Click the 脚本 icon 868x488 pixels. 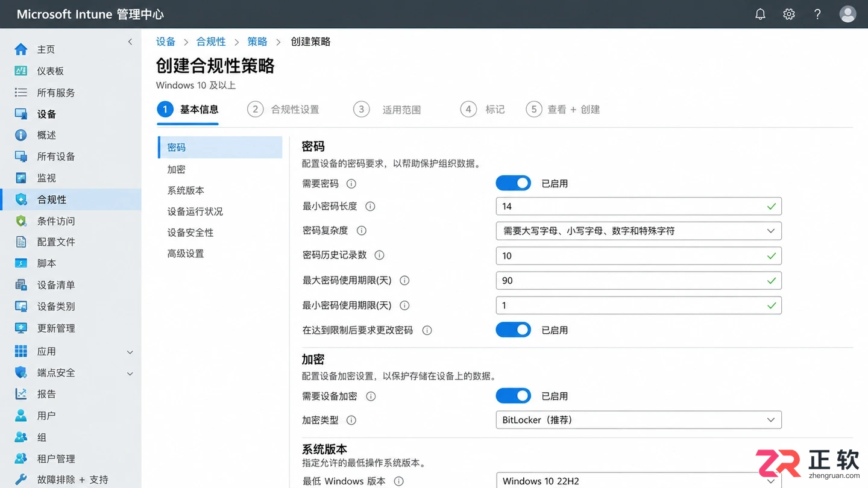click(21, 263)
